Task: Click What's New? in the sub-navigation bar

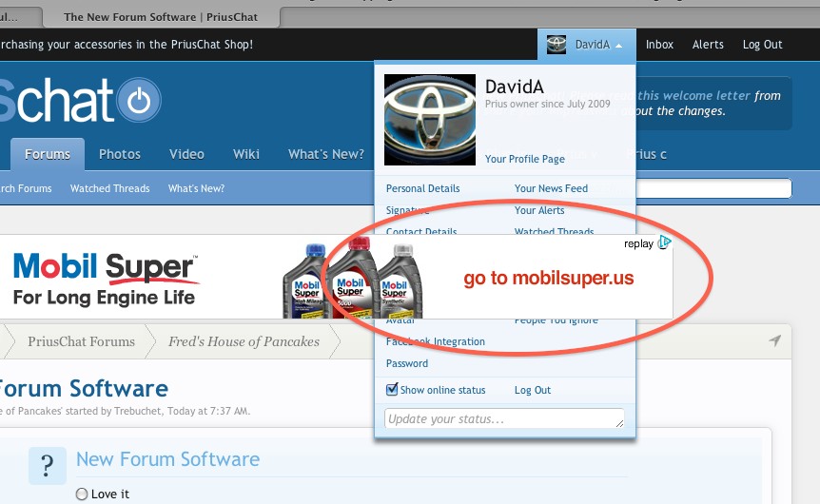Action: point(196,188)
